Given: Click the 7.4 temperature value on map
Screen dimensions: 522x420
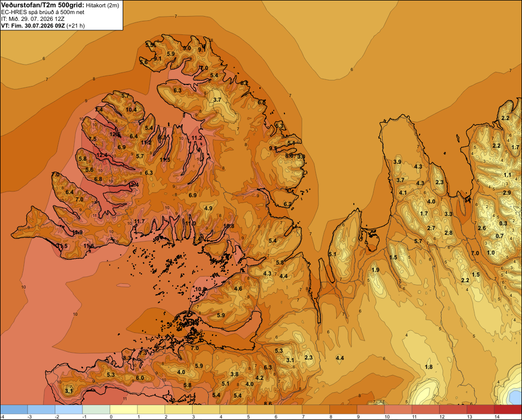Looking at the screenshot, I should 99,110.
